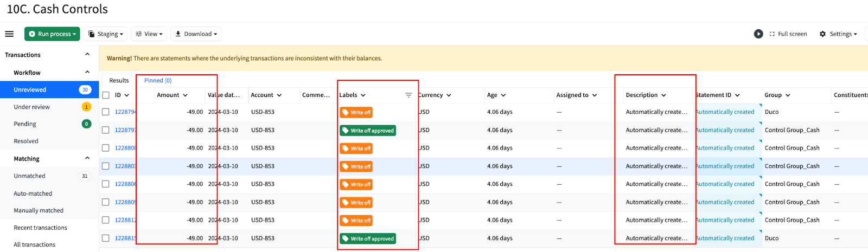This screenshot has height=252, width=868.
Task: Select Manually matched in the sidebar
Action: [x=49, y=210]
